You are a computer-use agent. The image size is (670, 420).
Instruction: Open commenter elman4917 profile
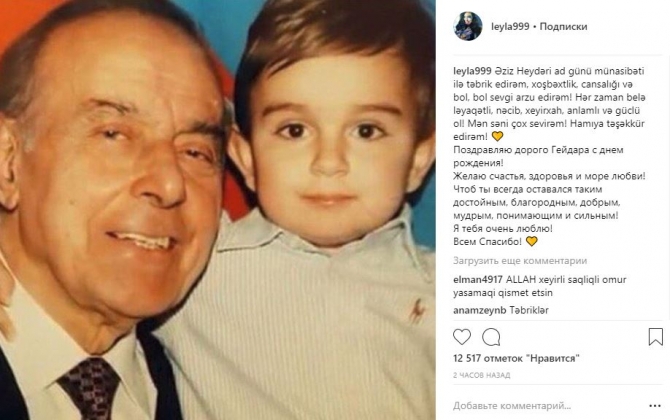tap(478, 280)
